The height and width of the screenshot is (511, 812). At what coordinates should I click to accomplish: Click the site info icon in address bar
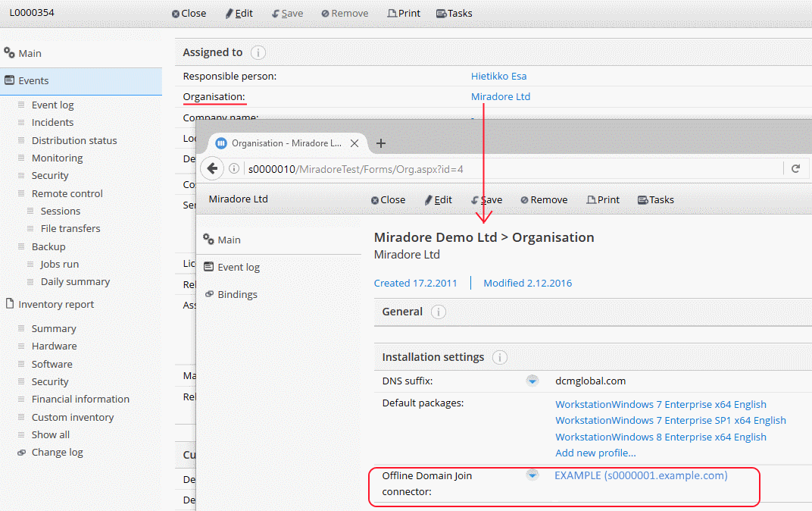[234, 169]
